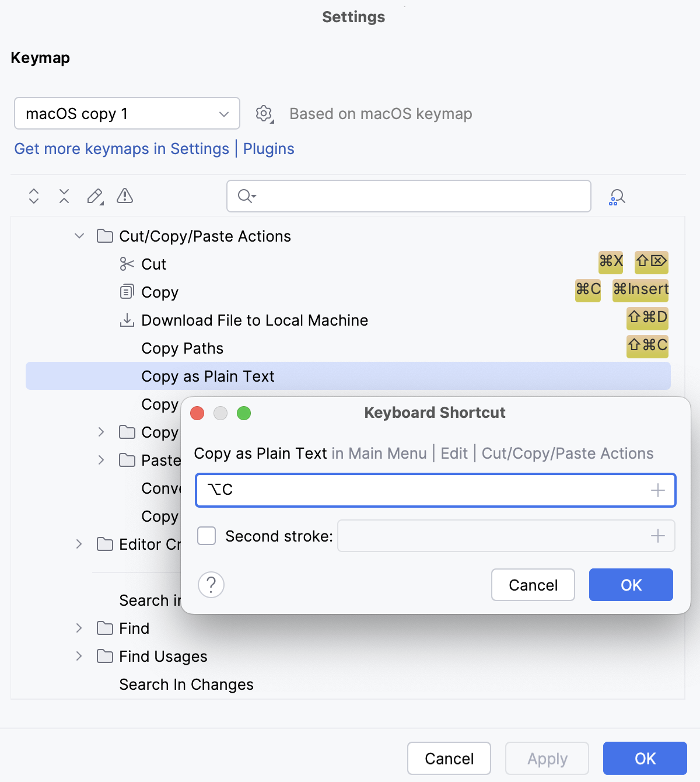Cancel the Keyboard Shortcut dialog
Viewport: 700px width, 782px height.
pyautogui.click(x=533, y=585)
